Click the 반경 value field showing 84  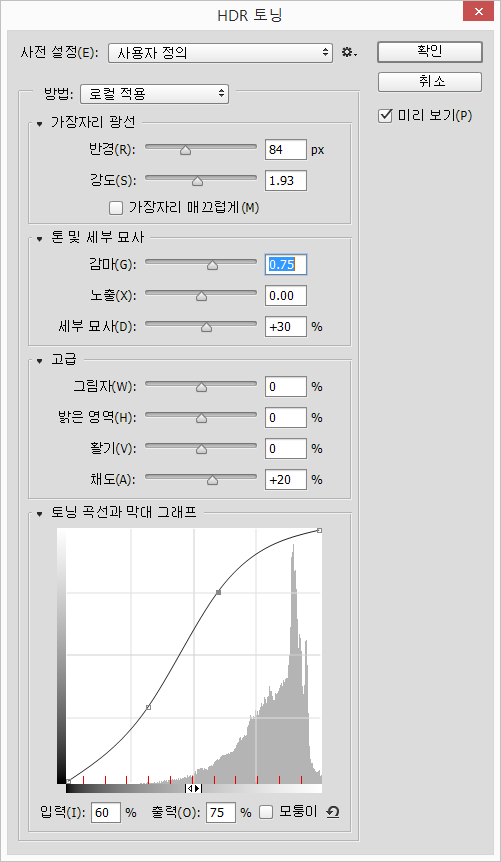[x=285, y=150]
